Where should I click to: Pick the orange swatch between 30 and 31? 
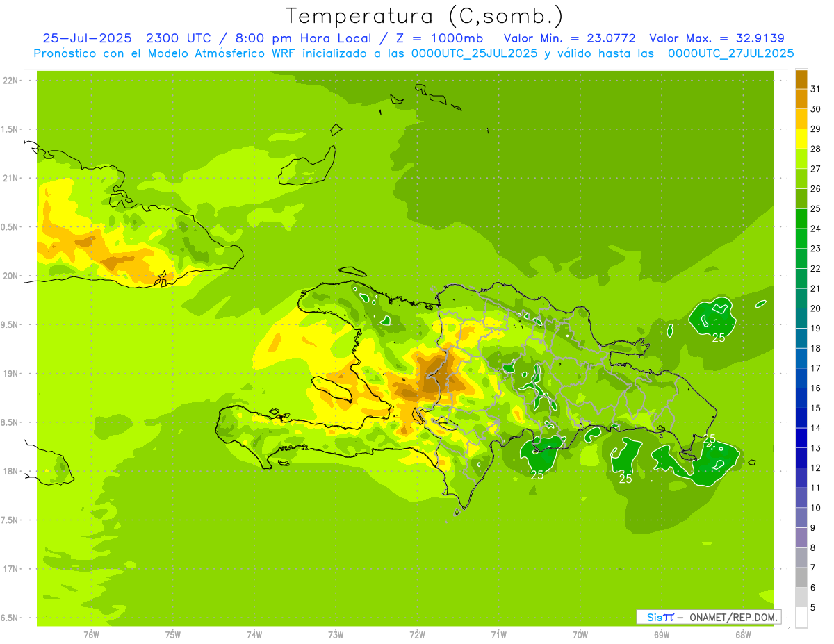801,99
